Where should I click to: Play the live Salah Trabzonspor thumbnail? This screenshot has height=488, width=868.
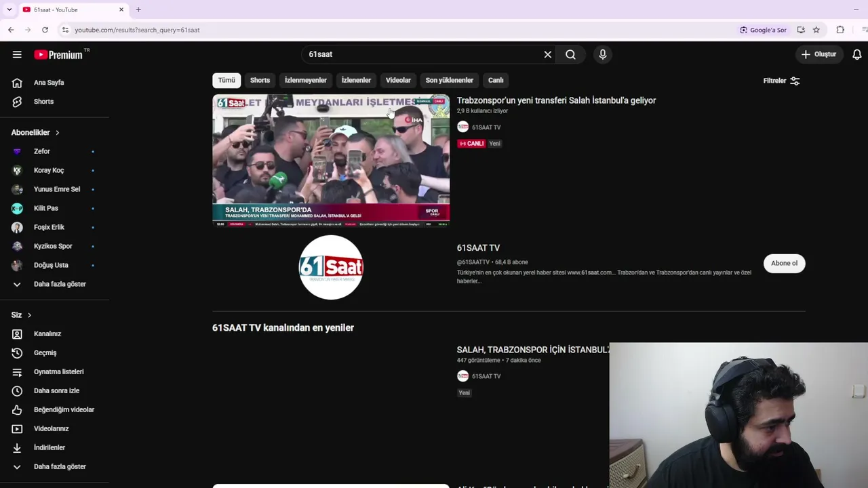(x=331, y=160)
